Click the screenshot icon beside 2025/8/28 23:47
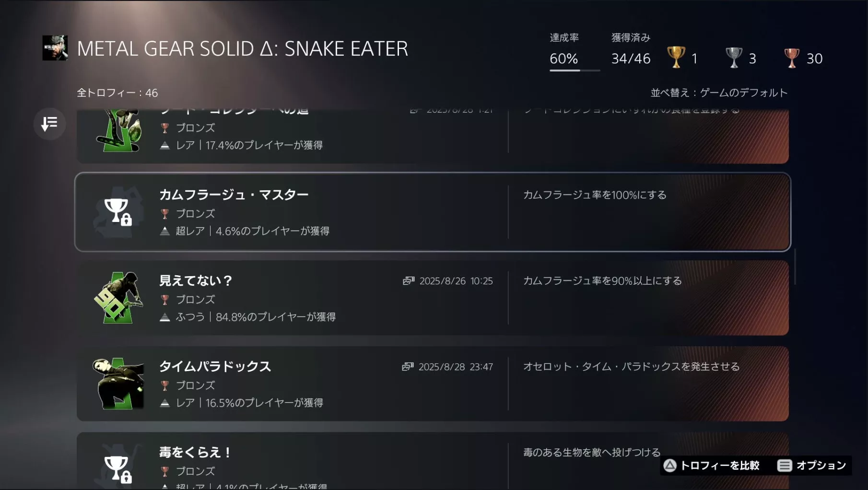This screenshot has width=868, height=490. coord(408,367)
